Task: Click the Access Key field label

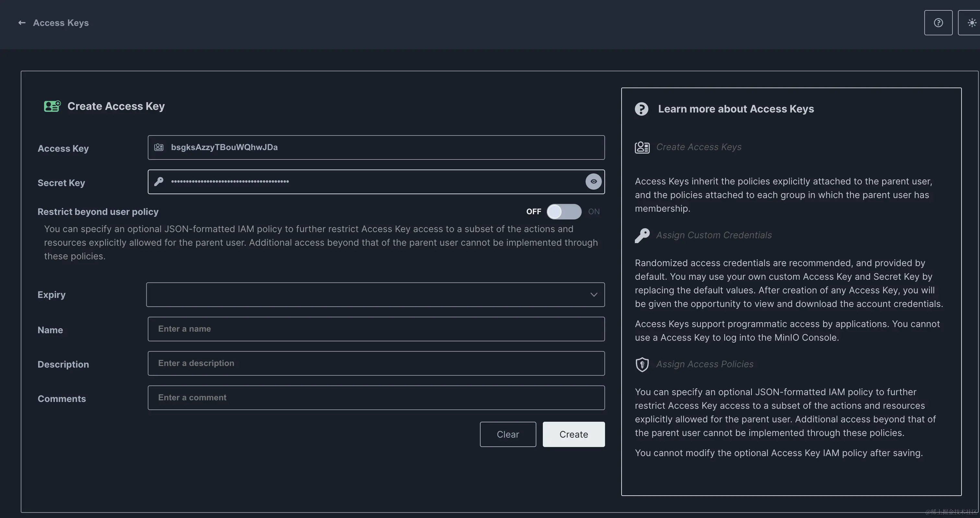Action: (63, 149)
